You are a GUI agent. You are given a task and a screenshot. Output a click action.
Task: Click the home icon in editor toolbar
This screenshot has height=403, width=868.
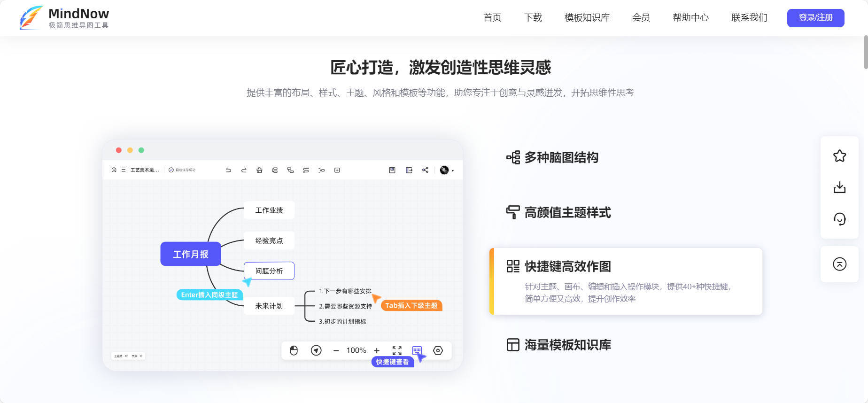click(x=114, y=170)
